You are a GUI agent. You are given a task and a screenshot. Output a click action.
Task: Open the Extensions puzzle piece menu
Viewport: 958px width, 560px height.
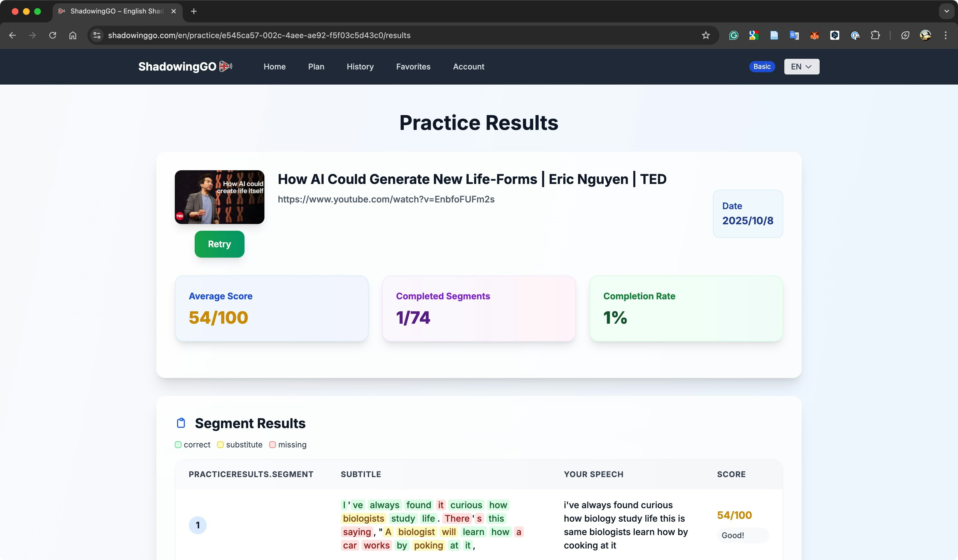pos(875,35)
